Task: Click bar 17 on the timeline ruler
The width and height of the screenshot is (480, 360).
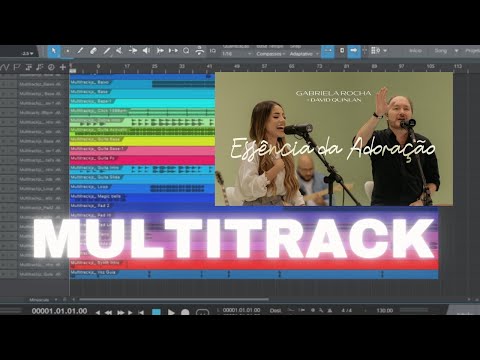Action: click(x=127, y=66)
